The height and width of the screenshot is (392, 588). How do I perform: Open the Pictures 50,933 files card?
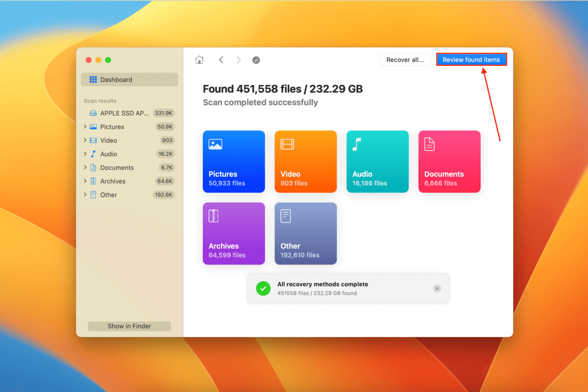point(234,162)
